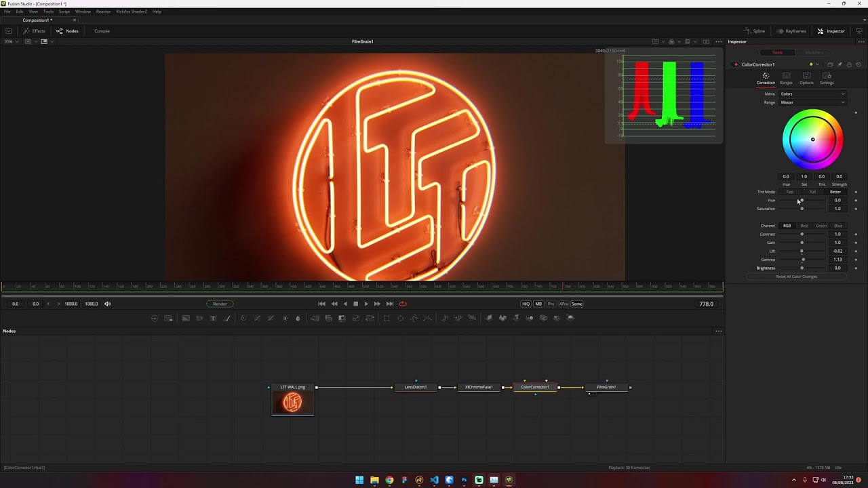
Task: Click the audio mute speaker icon
Action: coord(107,304)
